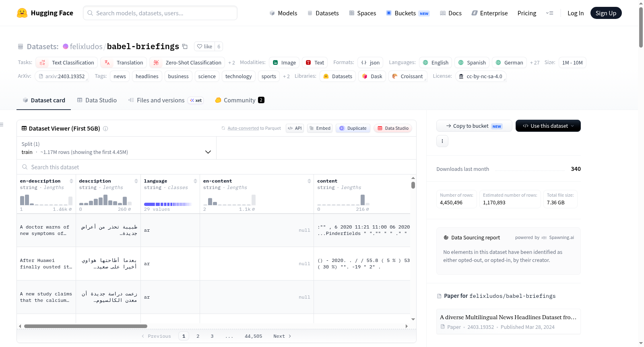Open the Spaces menu item
Screen dimensions: 644x347
(x=362, y=13)
